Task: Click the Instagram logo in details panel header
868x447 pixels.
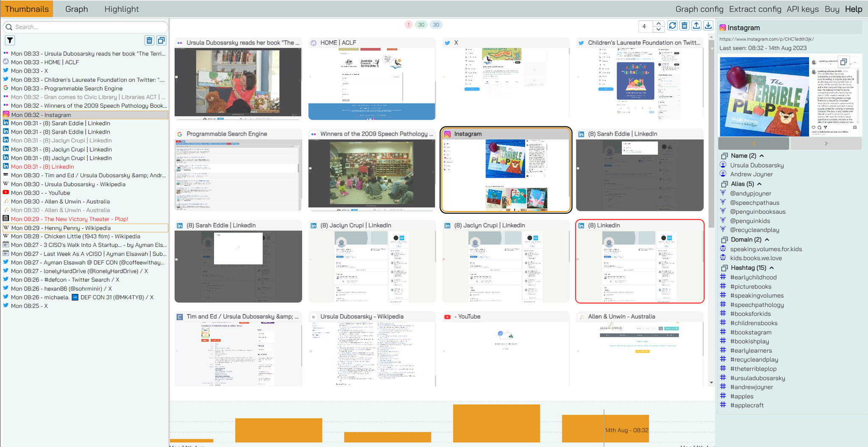Action: click(723, 28)
